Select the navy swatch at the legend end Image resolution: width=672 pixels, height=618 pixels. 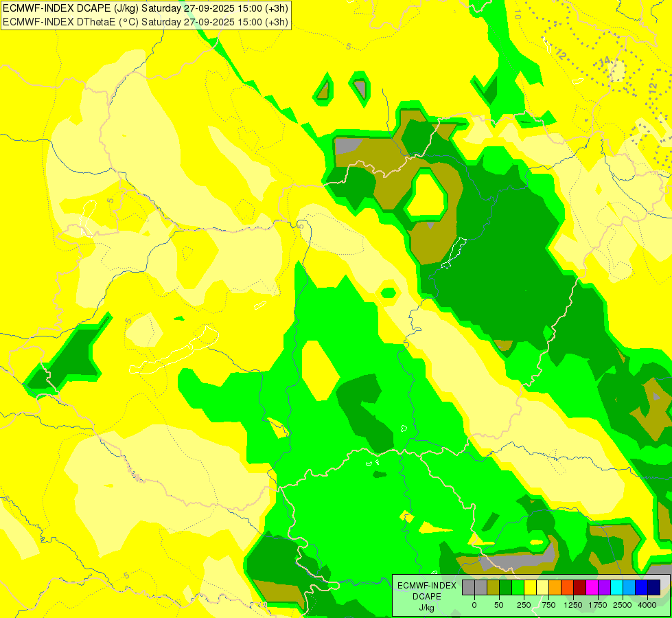(x=653, y=587)
